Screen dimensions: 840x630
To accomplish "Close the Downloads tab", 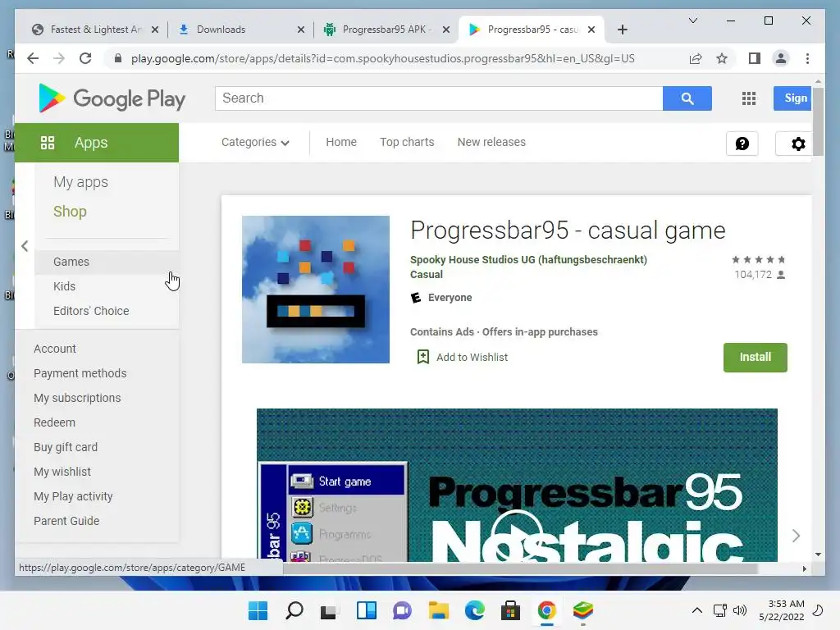I will click(x=301, y=30).
